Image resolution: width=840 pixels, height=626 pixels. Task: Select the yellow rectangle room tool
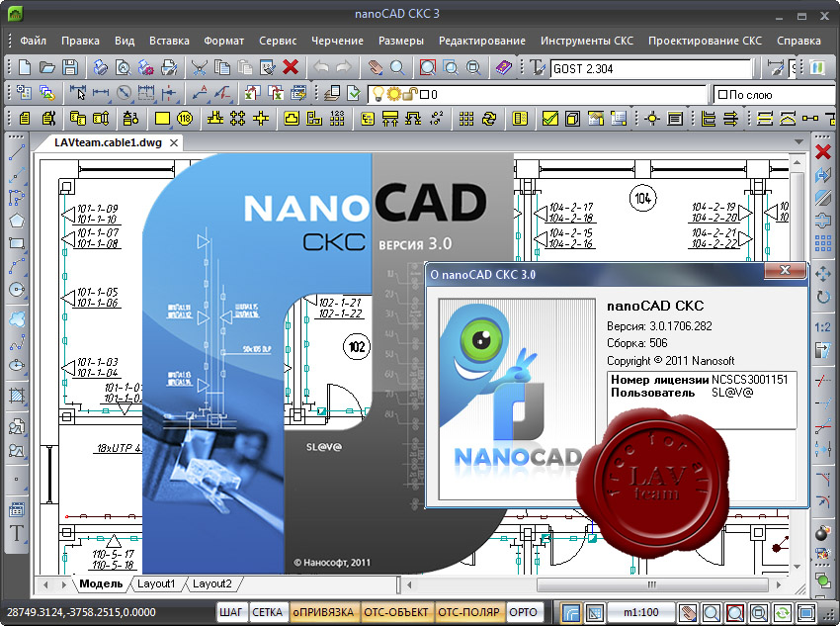(162, 118)
